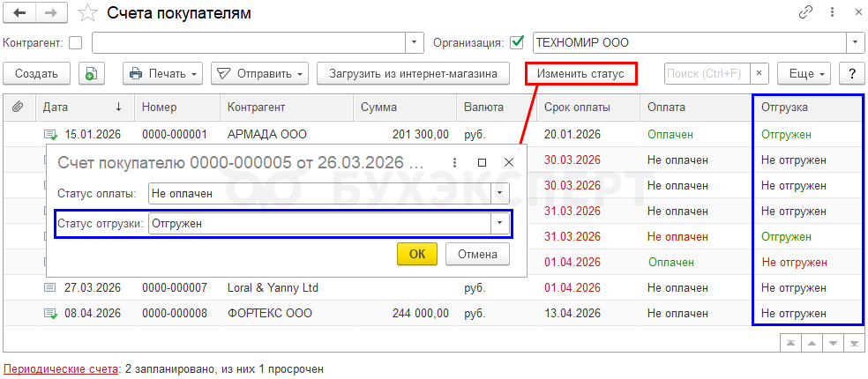Image resolution: width=868 pixels, height=379 pixels.
Task: Click Статус оплаты field showing Не оплачен
Action: tap(320, 192)
